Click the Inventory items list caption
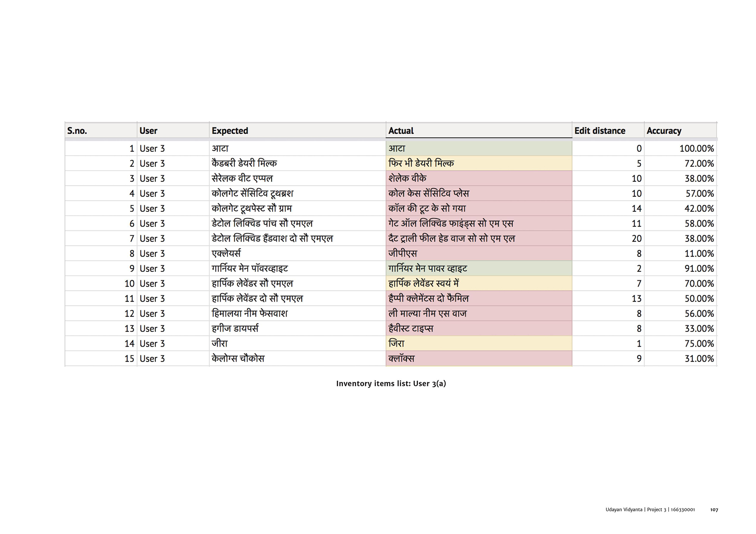 point(391,384)
